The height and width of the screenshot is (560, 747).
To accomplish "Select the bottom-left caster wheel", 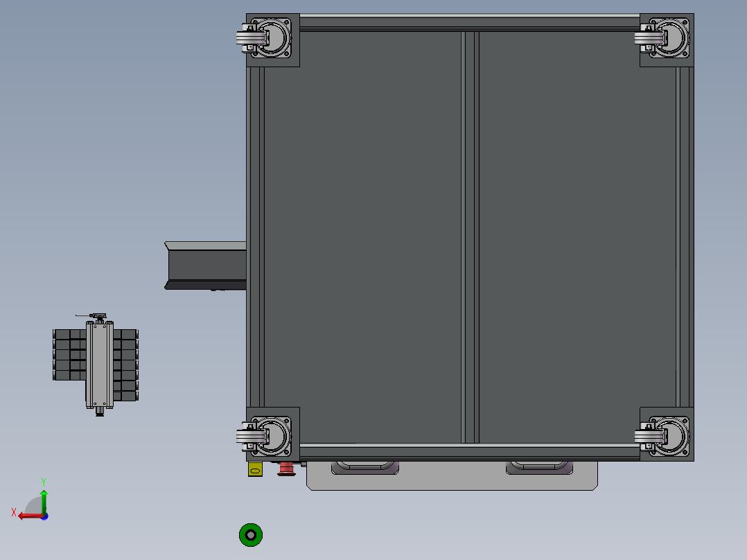I will [x=264, y=436].
